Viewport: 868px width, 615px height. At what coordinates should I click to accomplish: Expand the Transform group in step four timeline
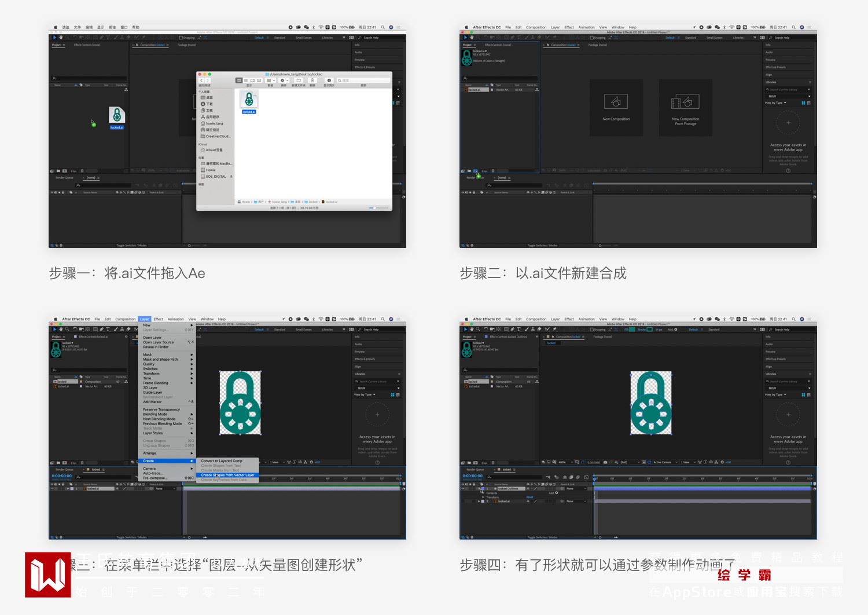(x=483, y=497)
